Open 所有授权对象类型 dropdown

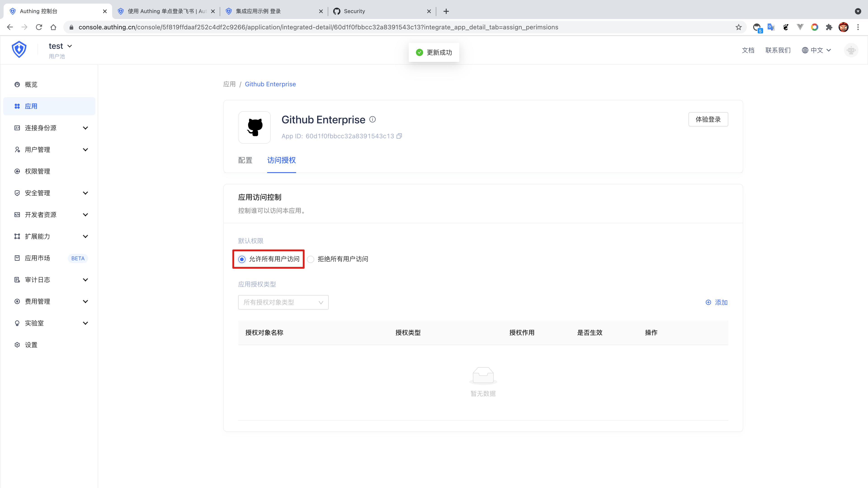[283, 303]
